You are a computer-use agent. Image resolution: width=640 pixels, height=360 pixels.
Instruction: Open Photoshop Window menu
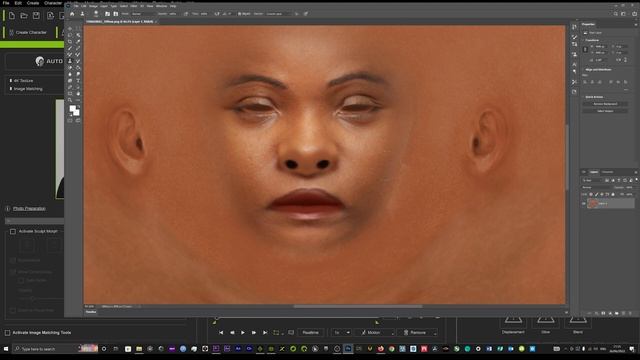point(162,6)
